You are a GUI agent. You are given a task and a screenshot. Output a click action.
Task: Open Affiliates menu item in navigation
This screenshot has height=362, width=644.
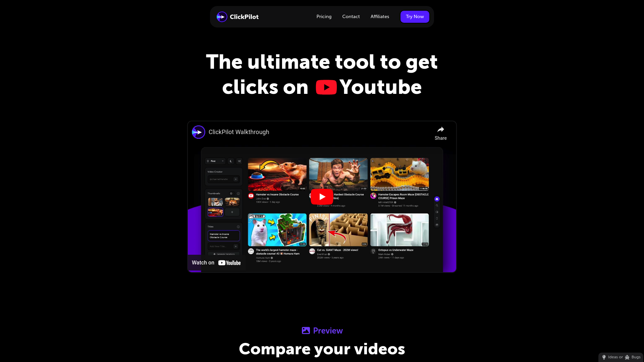[379, 17]
